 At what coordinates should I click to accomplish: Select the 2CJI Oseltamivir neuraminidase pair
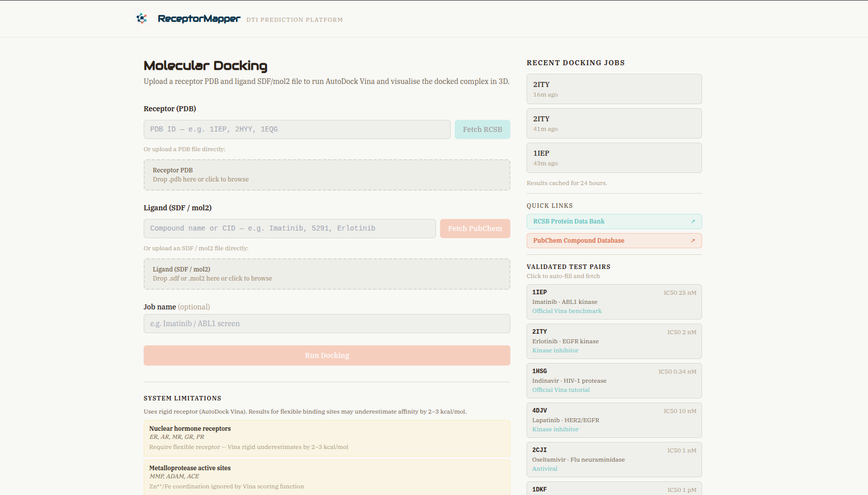(x=614, y=460)
